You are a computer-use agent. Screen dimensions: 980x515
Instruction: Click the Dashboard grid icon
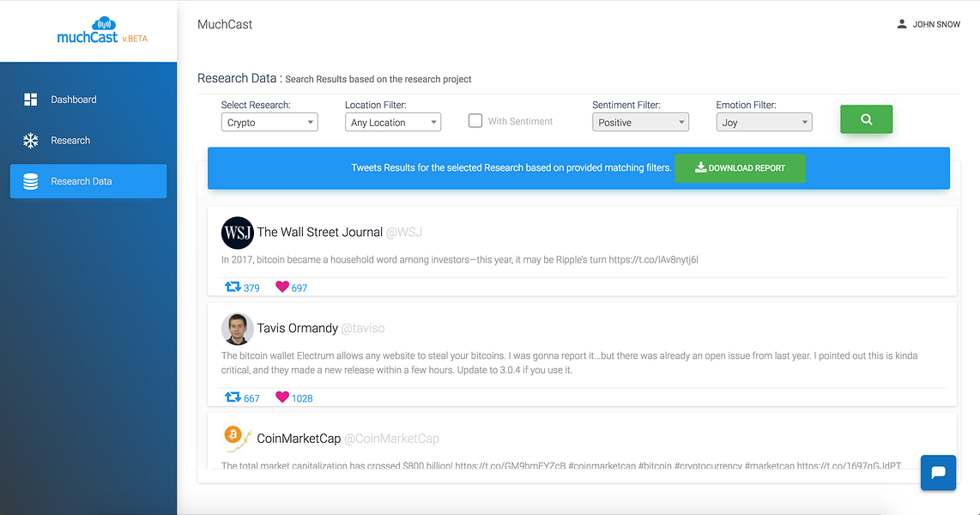[x=31, y=100]
